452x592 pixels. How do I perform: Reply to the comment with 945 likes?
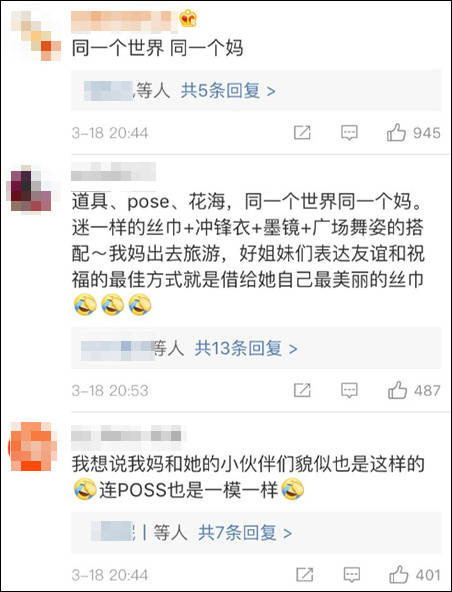point(349,133)
